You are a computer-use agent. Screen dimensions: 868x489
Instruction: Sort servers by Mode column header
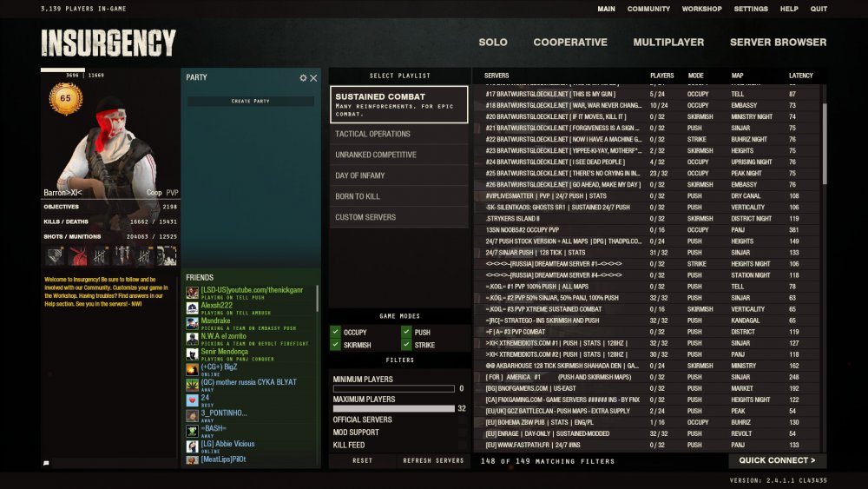coord(696,76)
